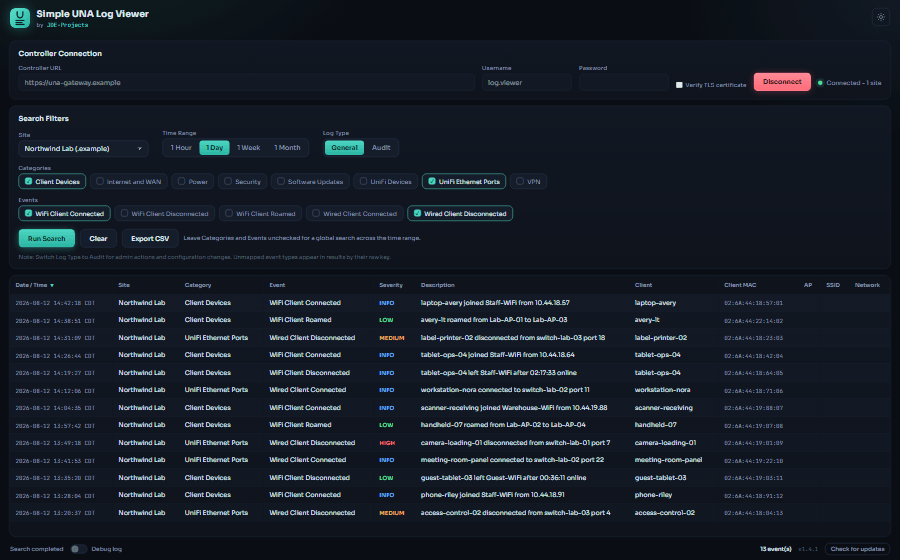Click the LOW severity badge for handheld-07
Image resolution: width=900 pixels, height=560 pixels.
386,425
